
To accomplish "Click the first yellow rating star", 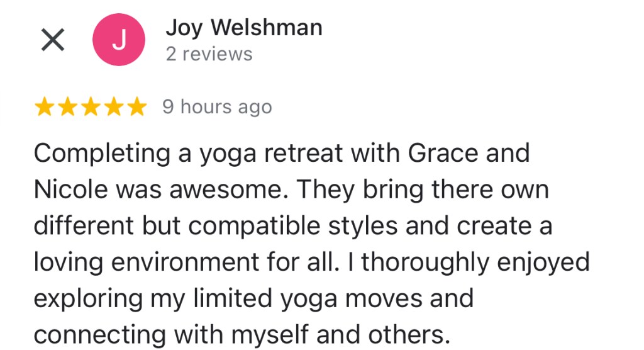I will point(45,108).
